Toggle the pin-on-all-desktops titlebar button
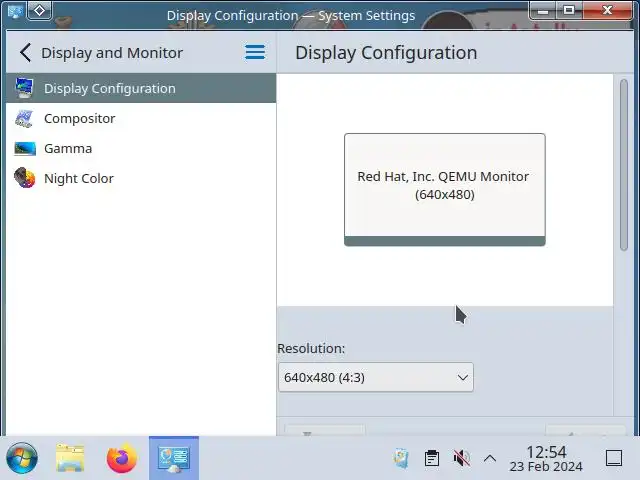 point(40,11)
